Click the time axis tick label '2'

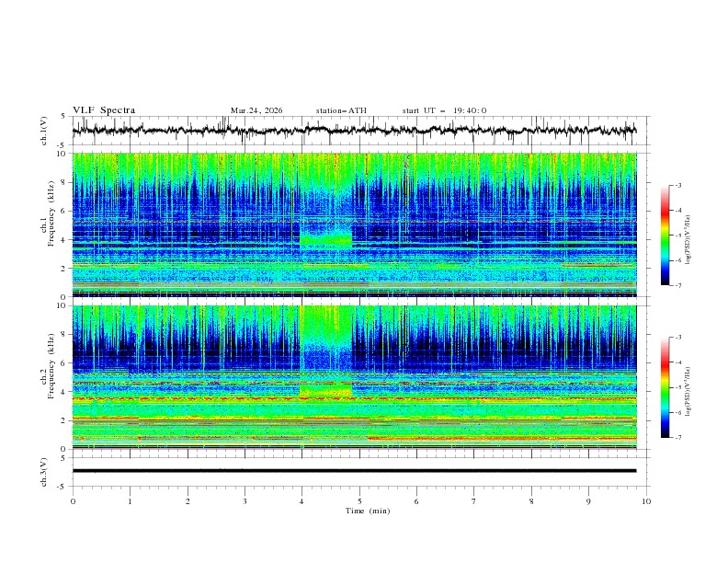point(188,501)
